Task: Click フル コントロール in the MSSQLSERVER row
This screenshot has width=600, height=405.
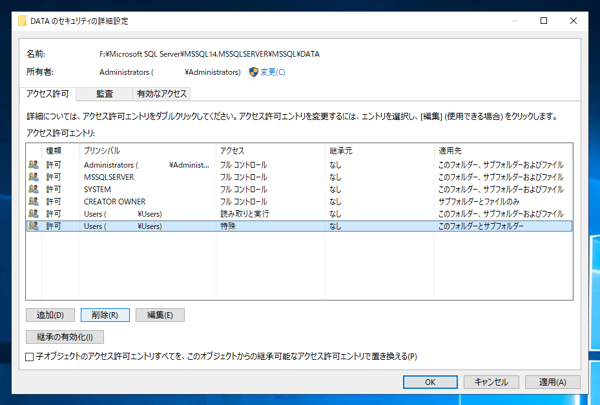Action: [243, 177]
